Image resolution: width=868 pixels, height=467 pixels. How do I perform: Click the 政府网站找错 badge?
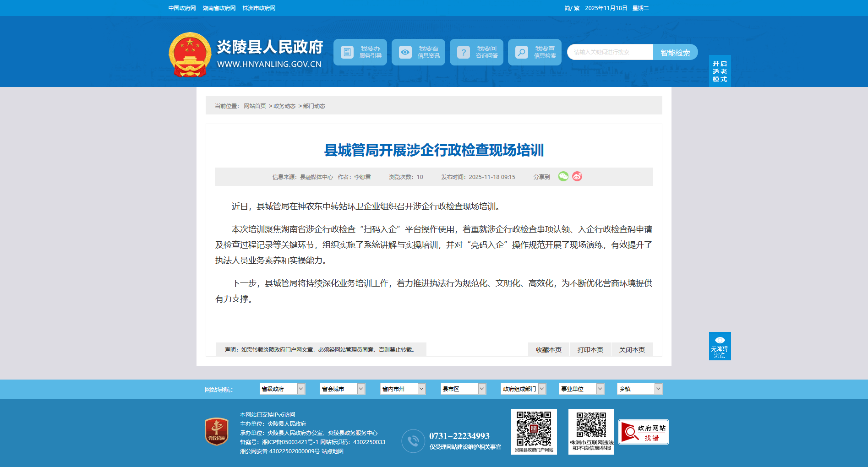(x=643, y=432)
